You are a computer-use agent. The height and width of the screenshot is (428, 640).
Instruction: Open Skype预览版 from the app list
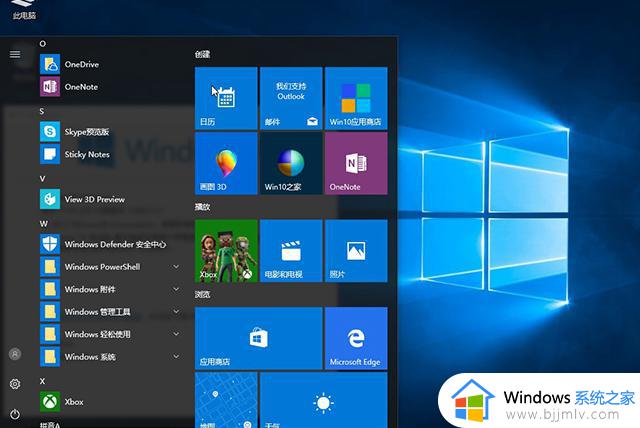(x=110, y=131)
